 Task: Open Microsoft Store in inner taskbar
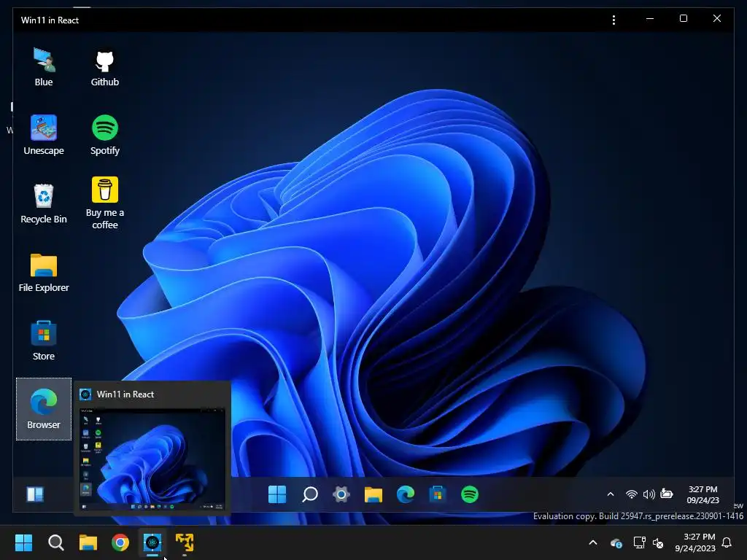click(x=438, y=494)
